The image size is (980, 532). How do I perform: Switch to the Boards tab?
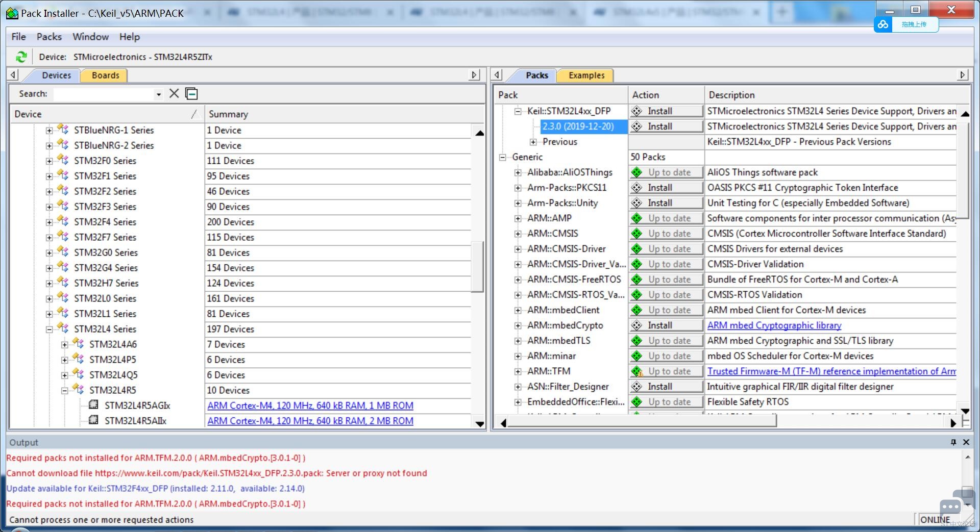click(105, 75)
